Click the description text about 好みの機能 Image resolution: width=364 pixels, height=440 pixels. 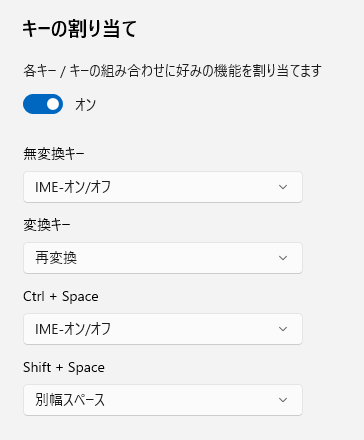tap(172, 71)
